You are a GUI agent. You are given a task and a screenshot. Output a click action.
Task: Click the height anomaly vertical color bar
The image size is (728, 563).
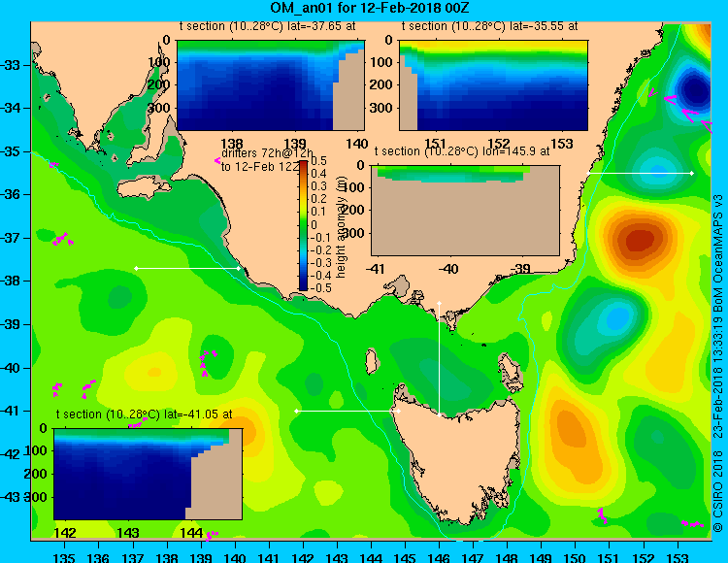tap(303, 225)
